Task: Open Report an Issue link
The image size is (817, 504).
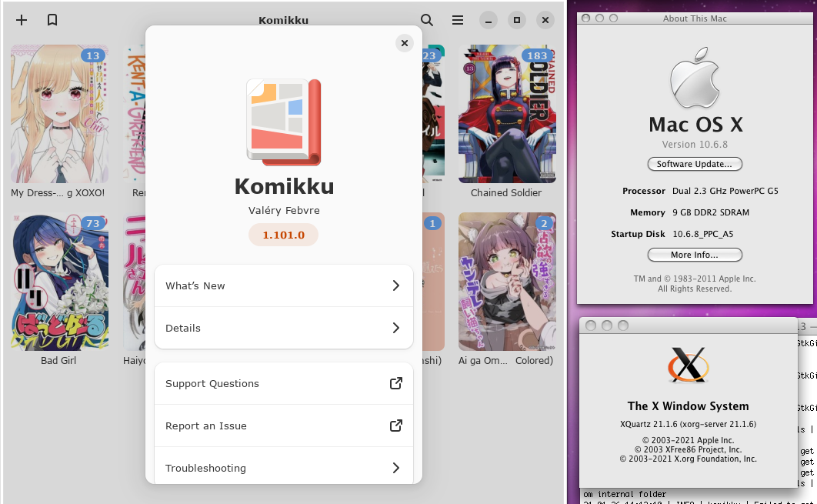Action: [x=284, y=426]
